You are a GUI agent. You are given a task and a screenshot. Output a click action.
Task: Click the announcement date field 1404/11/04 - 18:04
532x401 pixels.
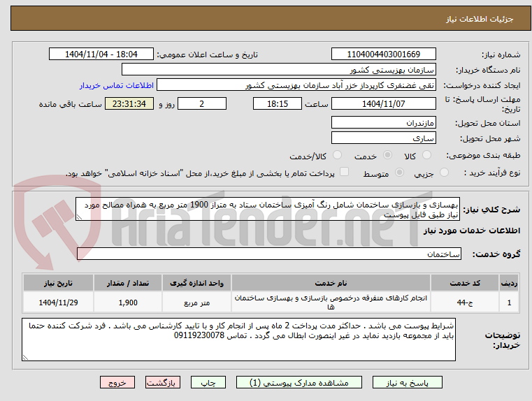click(101, 54)
